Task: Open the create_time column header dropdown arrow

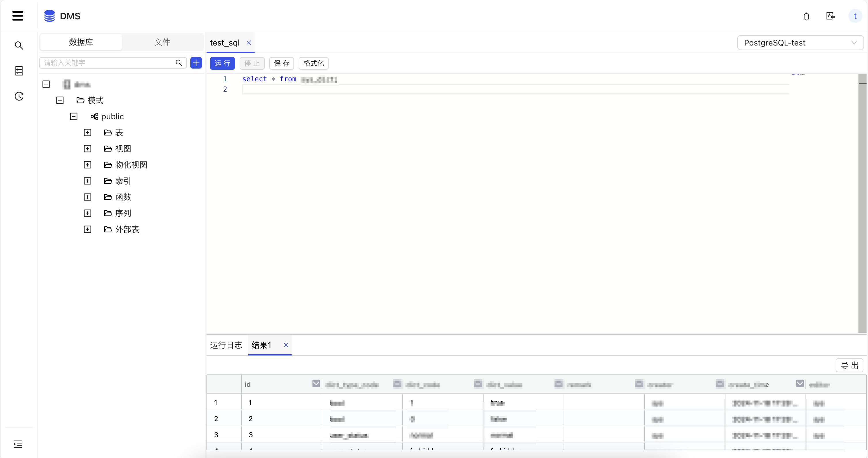Action: [x=799, y=383]
